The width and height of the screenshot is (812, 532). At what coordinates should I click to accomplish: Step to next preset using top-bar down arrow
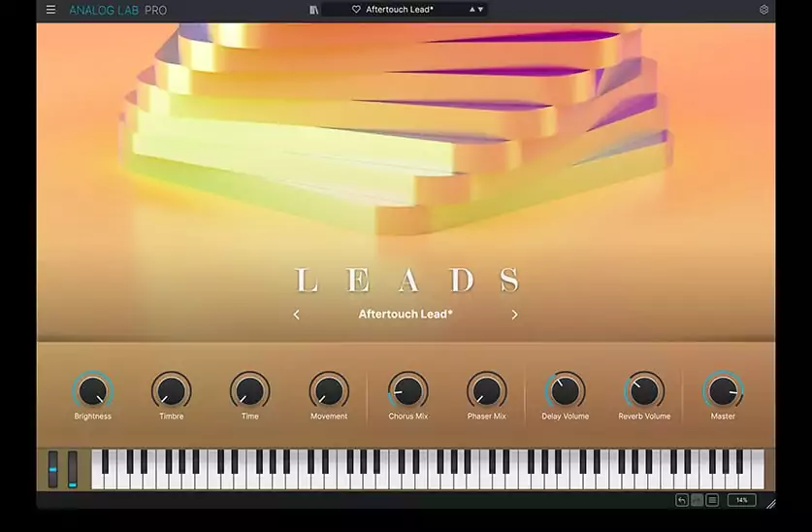tap(480, 10)
